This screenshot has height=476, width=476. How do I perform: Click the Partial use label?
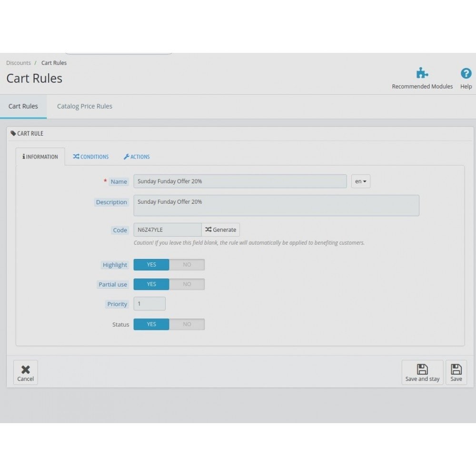pos(113,285)
